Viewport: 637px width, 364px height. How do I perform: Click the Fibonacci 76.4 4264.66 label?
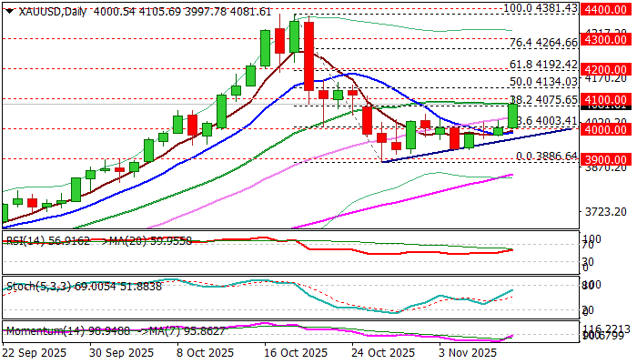543,43
